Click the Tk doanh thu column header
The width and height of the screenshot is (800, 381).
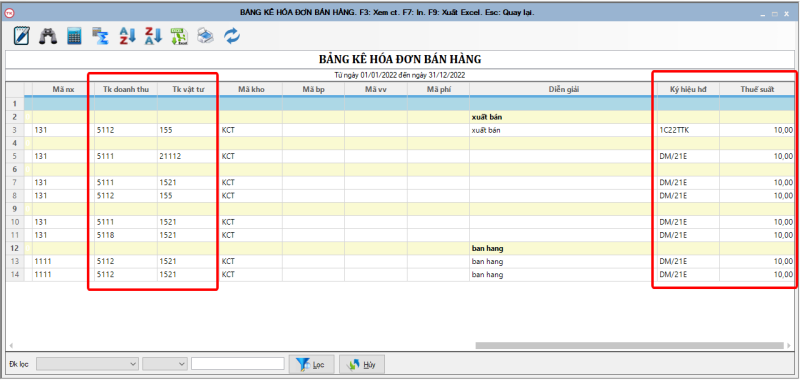point(126,89)
